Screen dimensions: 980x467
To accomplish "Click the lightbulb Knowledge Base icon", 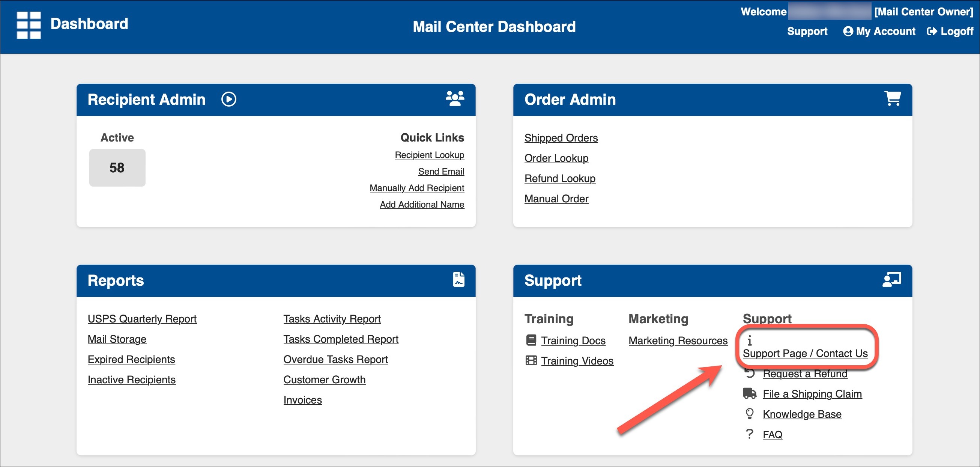I will tap(749, 414).
